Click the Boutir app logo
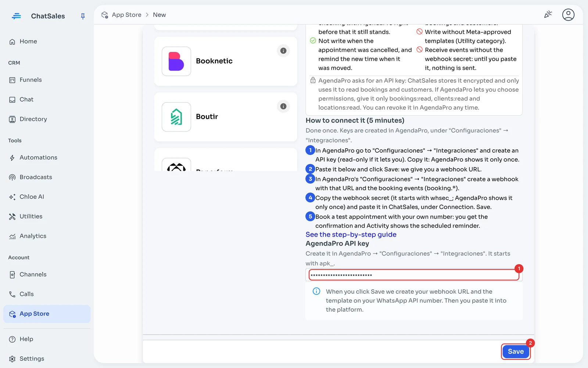The height and width of the screenshot is (368, 588). click(x=176, y=117)
